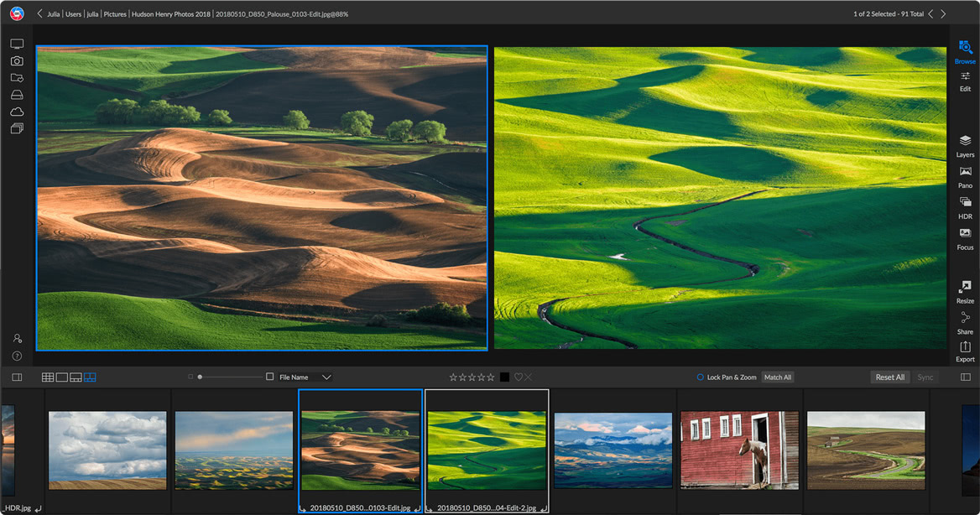Open the File Name sort dropdown
Image resolution: width=980 pixels, height=515 pixels.
point(305,377)
